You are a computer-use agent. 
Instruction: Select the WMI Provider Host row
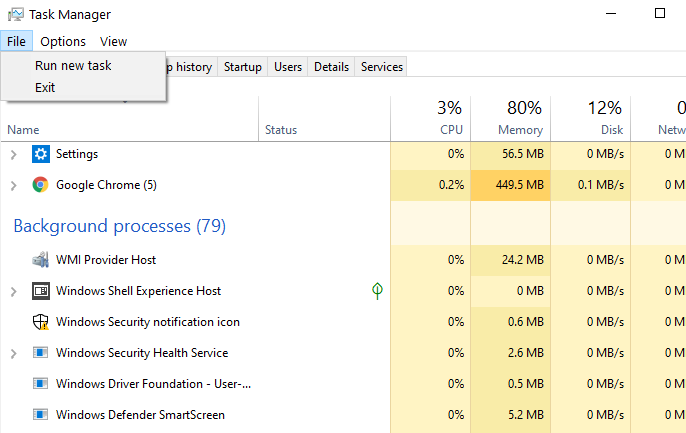pyautogui.click(x=343, y=260)
